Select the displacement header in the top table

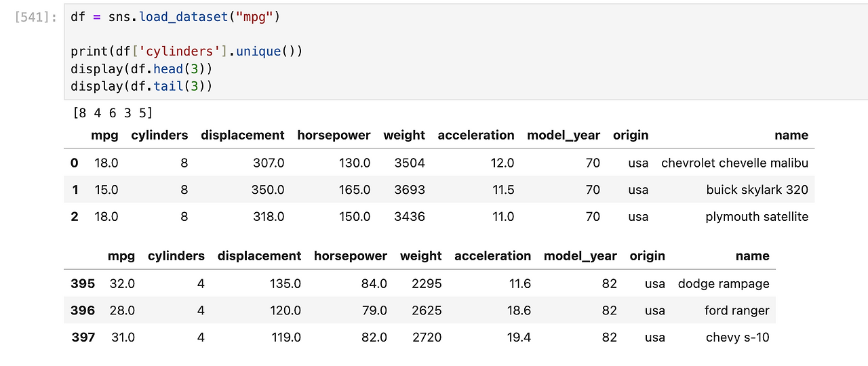click(x=243, y=135)
